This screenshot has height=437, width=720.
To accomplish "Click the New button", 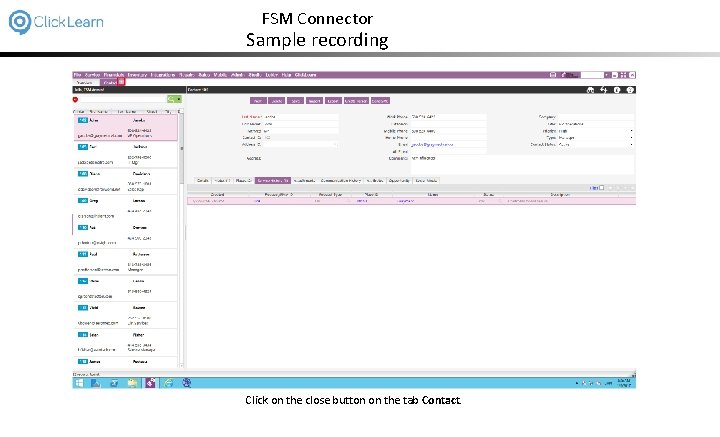I will (x=258, y=101).
